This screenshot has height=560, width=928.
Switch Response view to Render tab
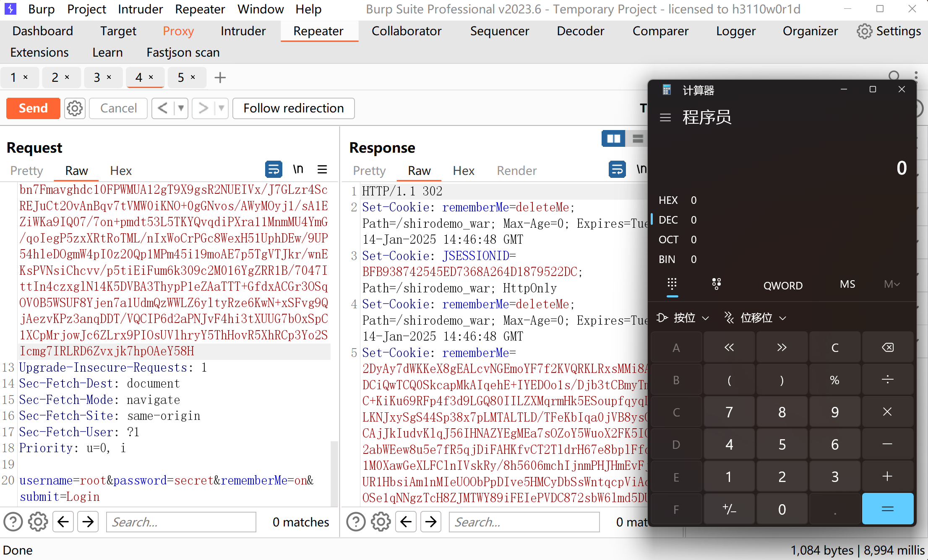[x=516, y=171]
